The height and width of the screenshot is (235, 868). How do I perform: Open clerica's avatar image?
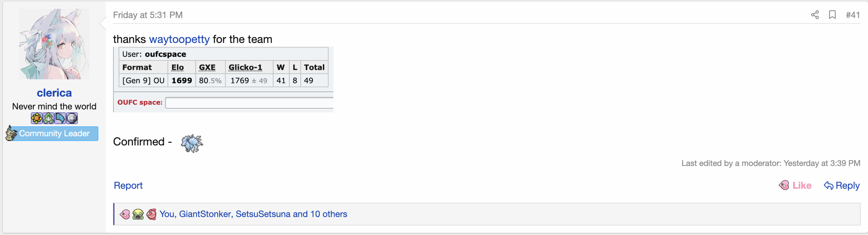(x=54, y=44)
